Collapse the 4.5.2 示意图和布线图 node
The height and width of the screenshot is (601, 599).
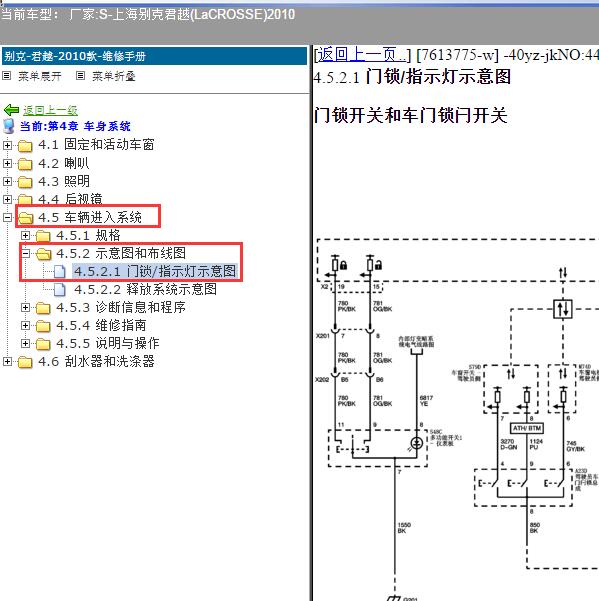[25, 253]
